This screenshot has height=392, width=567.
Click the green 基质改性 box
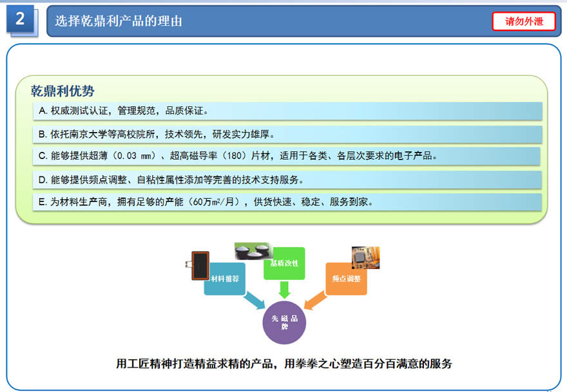click(x=284, y=264)
